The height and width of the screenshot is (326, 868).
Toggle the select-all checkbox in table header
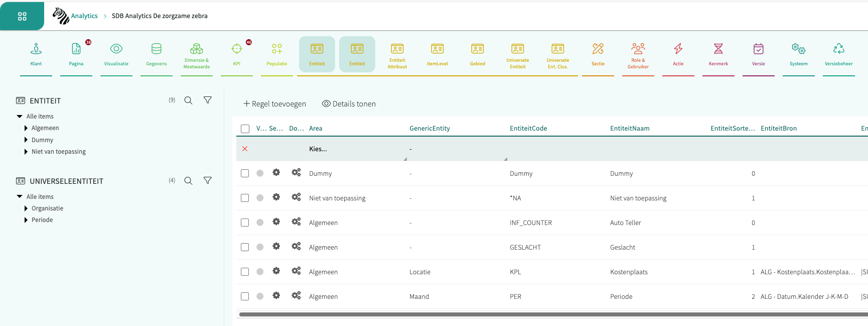tap(245, 129)
